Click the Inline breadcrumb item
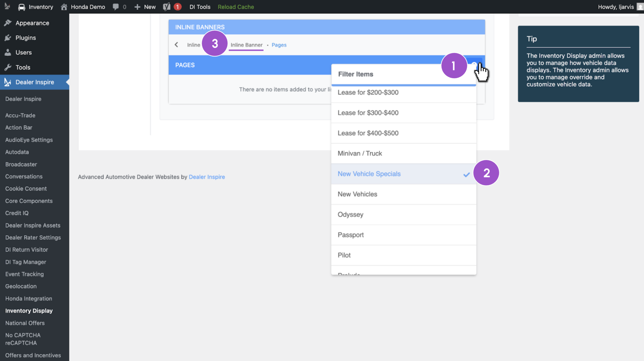The width and height of the screenshot is (644, 361). pos(193,45)
